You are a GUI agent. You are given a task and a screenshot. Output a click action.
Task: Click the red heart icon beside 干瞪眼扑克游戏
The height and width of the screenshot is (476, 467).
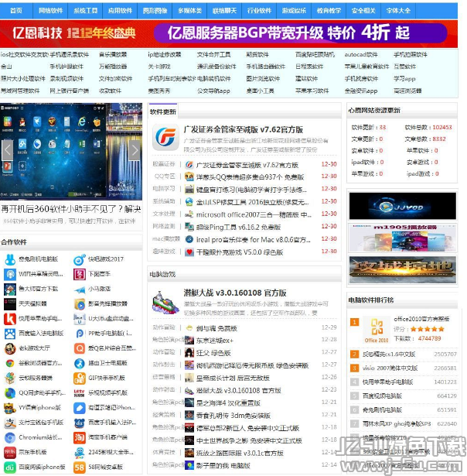point(189,252)
